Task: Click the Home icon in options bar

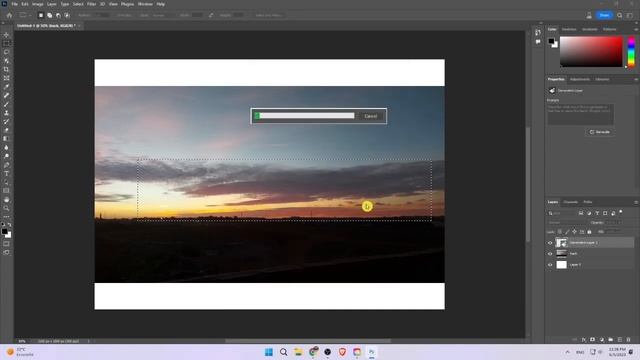Action: click(9, 15)
